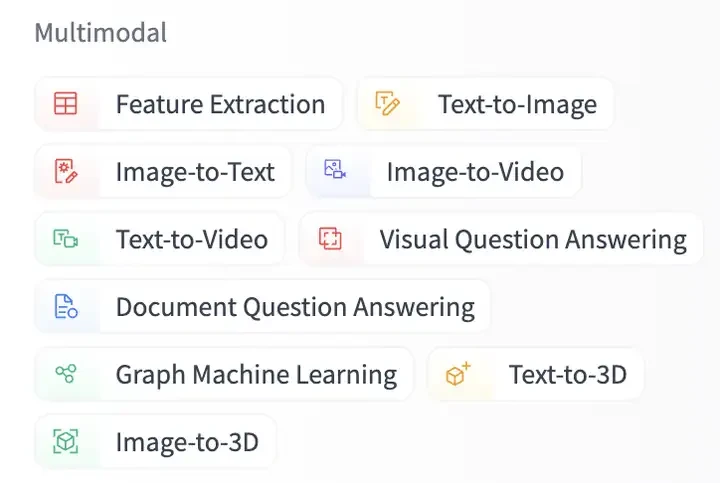Filter by Graph Machine Learning label

tap(256, 375)
